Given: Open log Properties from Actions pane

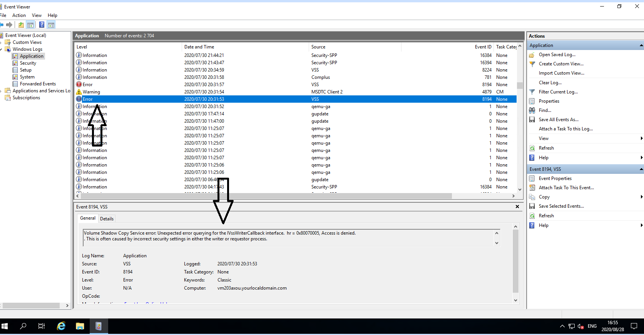Looking at the screenshot, I should pyautogui.click(x=549, y=101).
